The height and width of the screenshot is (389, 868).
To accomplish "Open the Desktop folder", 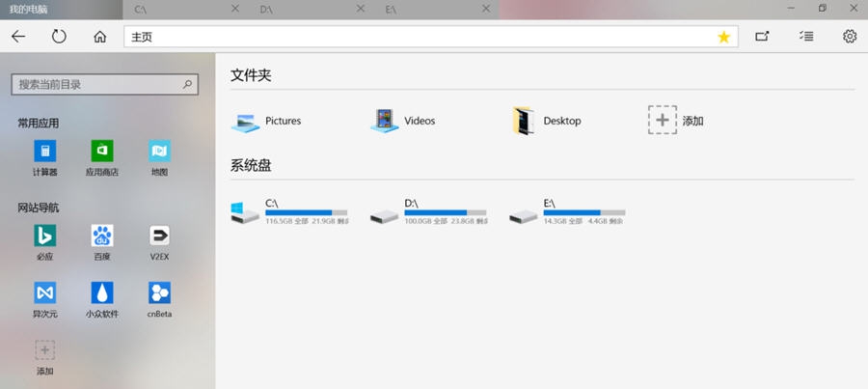I will pos(547,121).
